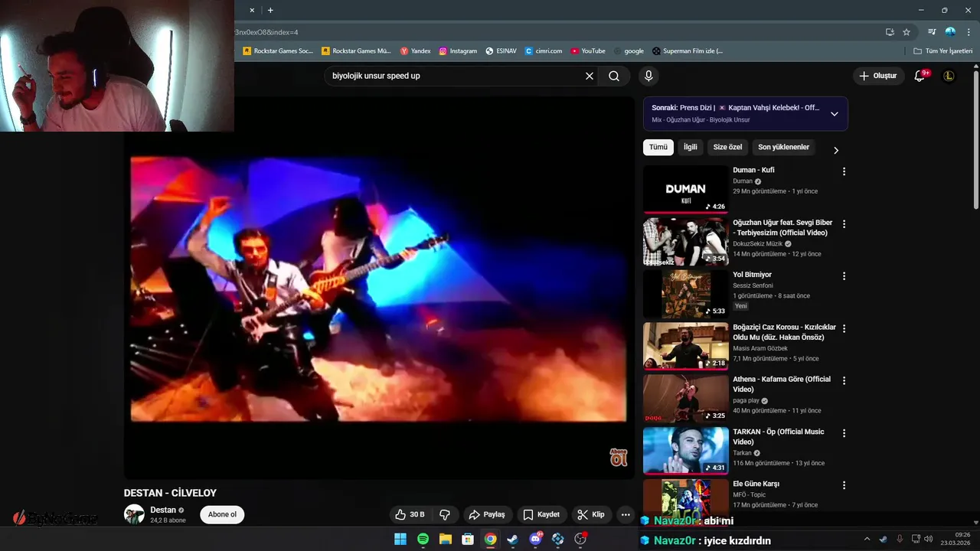
Task: Like the video with thumbs up
Action: click(409, 514)
